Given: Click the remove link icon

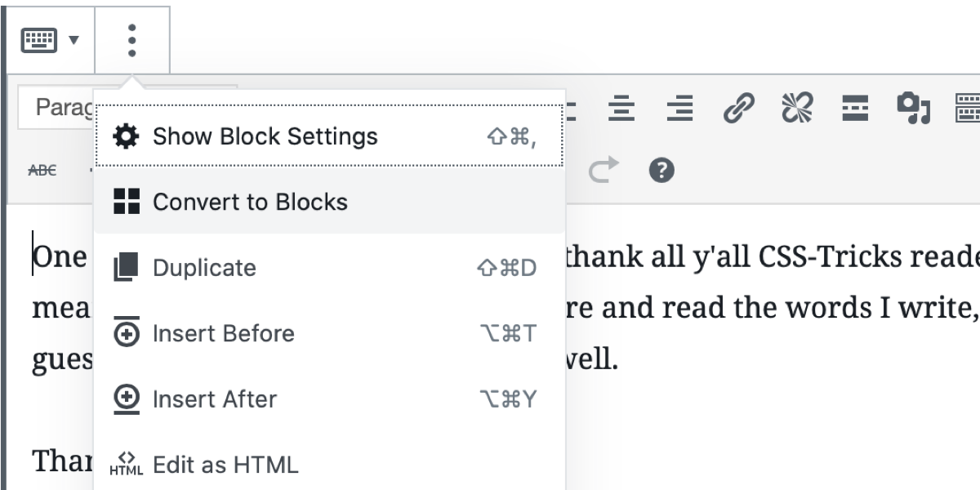Looking at the screenshot, I should 796,108.
